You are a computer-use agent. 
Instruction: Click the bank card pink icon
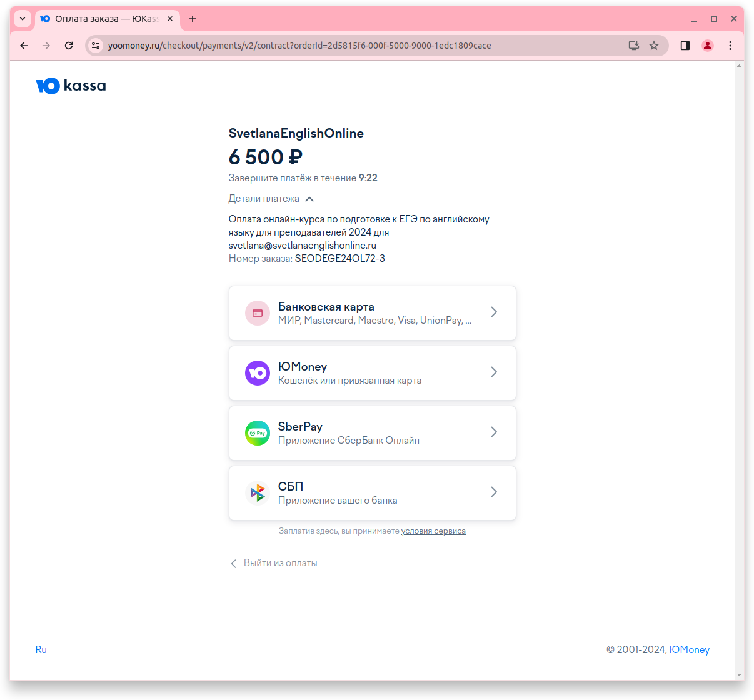point(258,313)
